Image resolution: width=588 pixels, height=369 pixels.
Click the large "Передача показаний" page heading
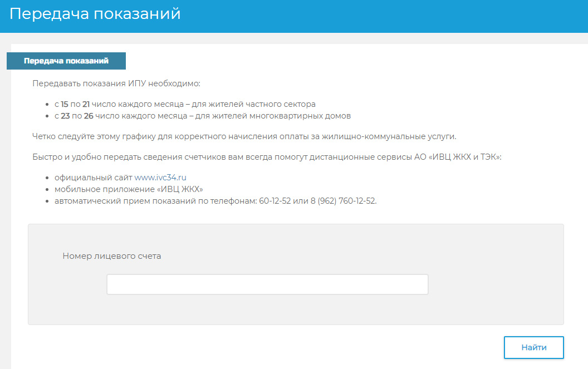pos(95,14)
